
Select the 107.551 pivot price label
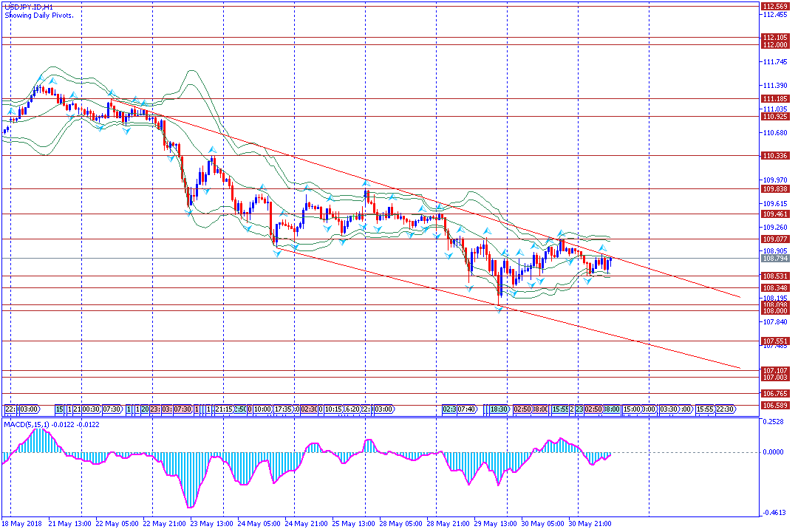(x=774, y=341)
